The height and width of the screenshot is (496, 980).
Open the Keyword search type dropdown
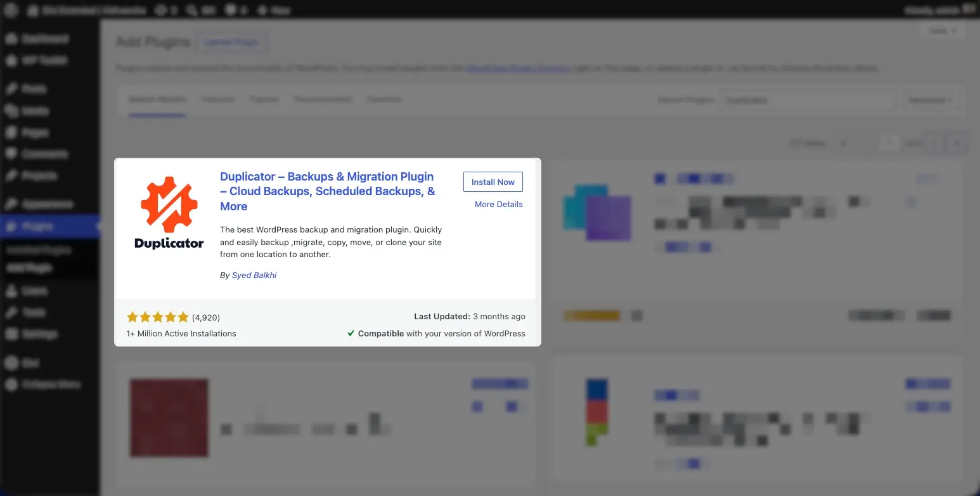pos(931,100)
